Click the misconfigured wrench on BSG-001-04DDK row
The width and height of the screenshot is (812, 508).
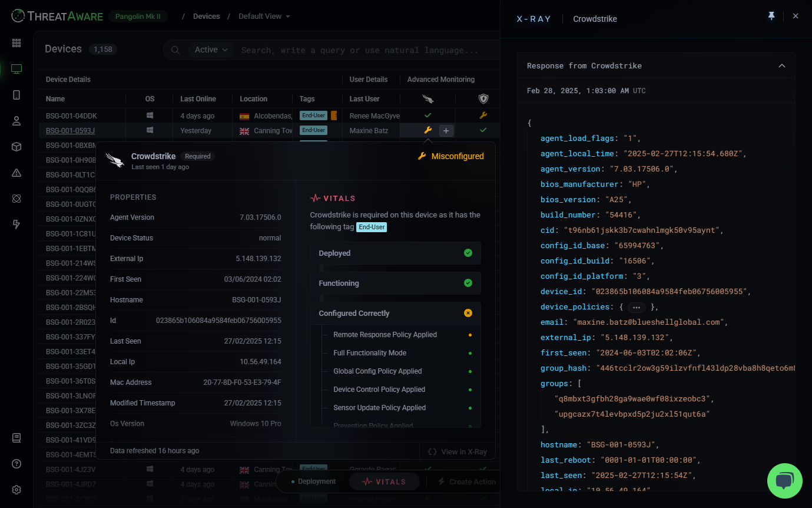click(x=483, y=116)
